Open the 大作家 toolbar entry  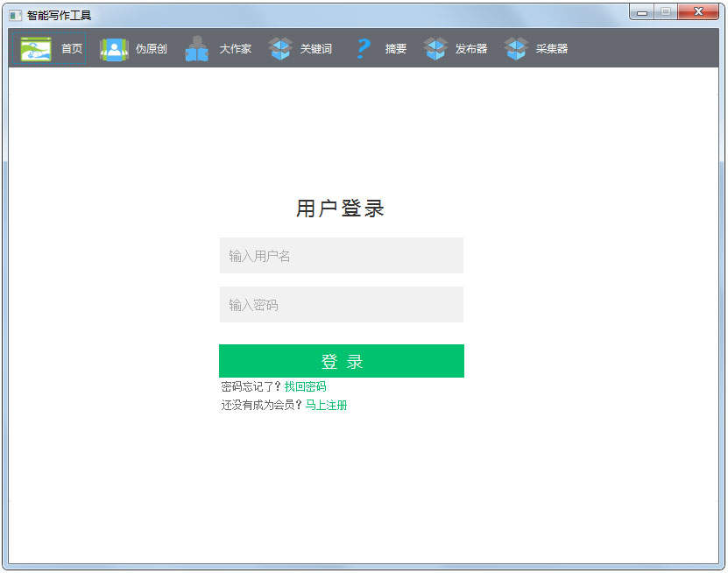235,49
